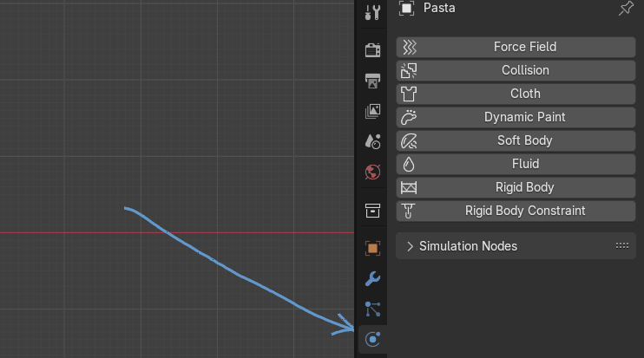Enable Soft Body physics

click(516, 140)
